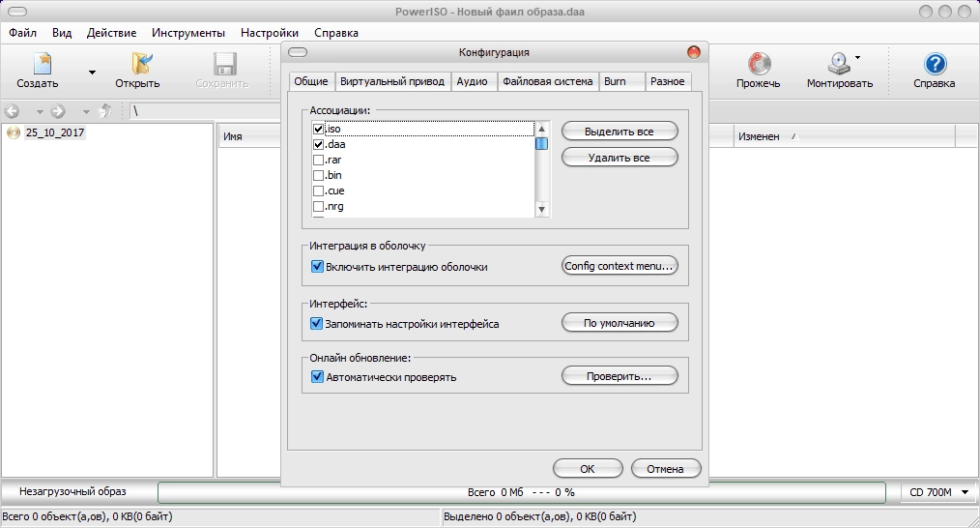Viewport: 980px width, 528px height.
Task: Click the back navigation arrow icon
Action: pyautogui.click(x=12, y=111)
